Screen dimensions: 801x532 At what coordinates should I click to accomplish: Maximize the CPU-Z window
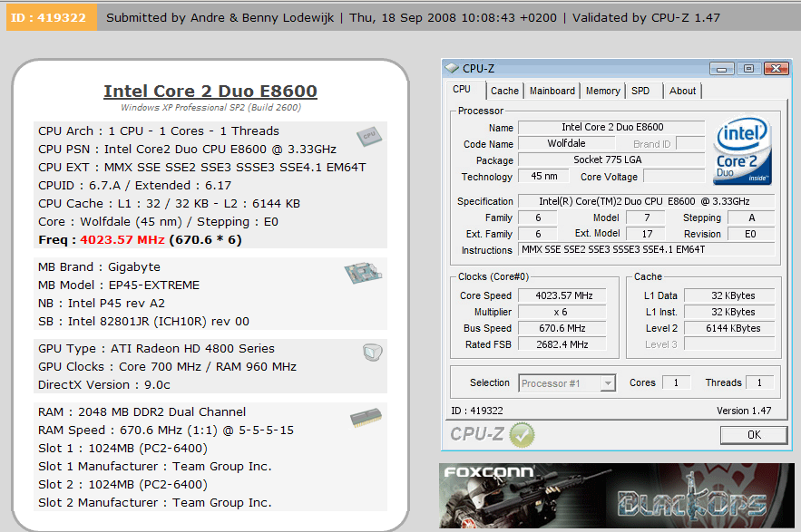point(748,68)
